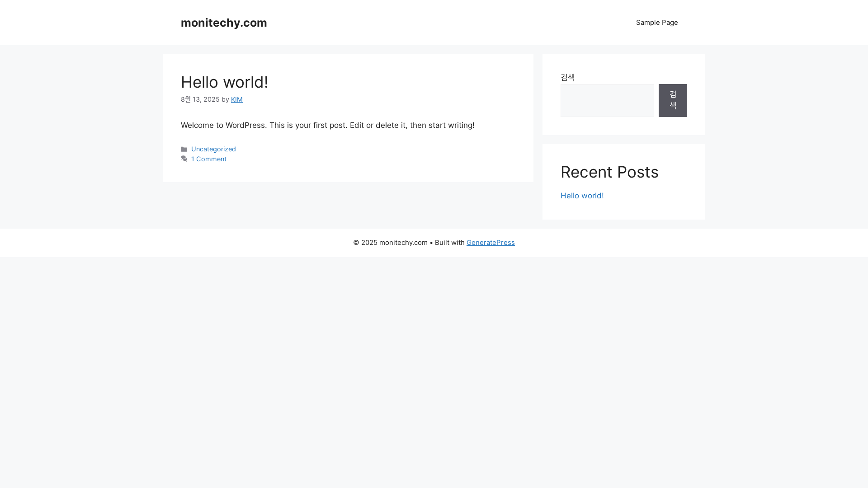Open Sample Page in navigation menu
The width and height of the screenshot is (868, 488).
point(657,23)
